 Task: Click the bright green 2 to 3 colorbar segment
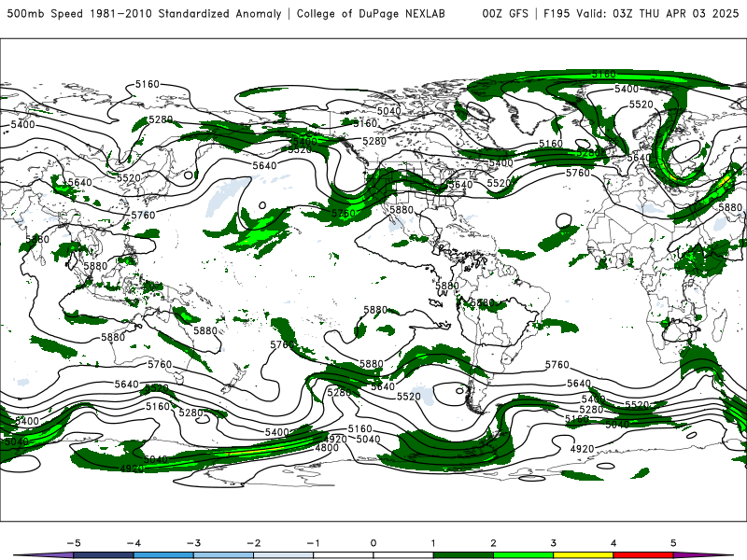[523, 555]
